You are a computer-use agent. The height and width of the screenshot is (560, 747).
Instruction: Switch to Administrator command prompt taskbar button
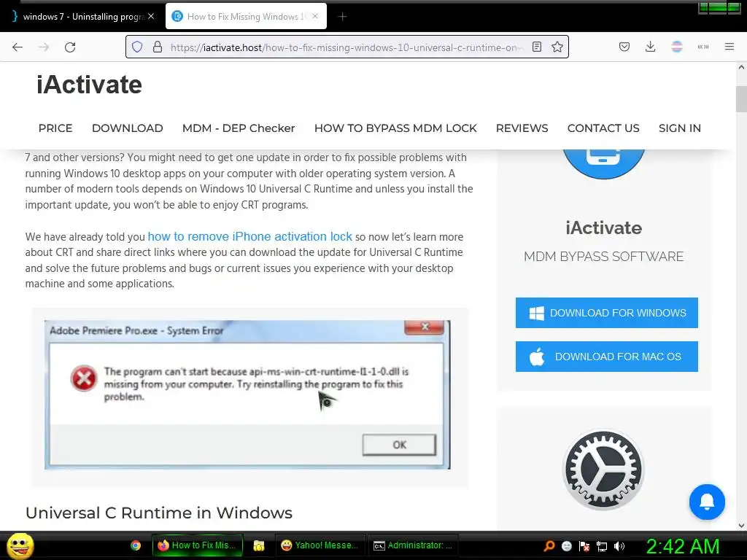tap(413, 545)
